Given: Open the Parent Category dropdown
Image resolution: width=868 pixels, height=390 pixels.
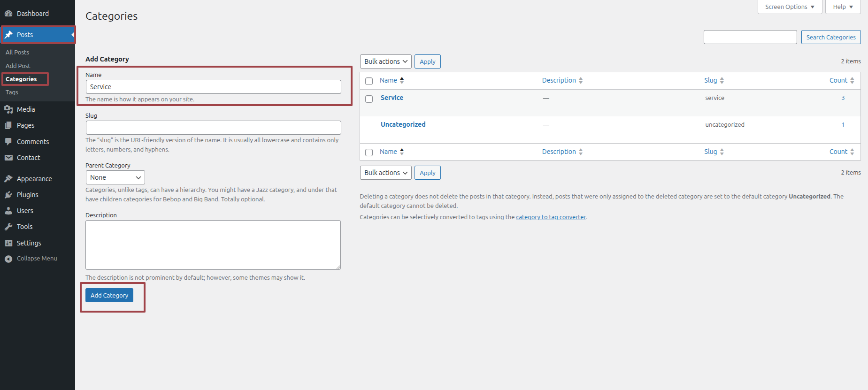Looking at the screenshot, I should [115, 177].
